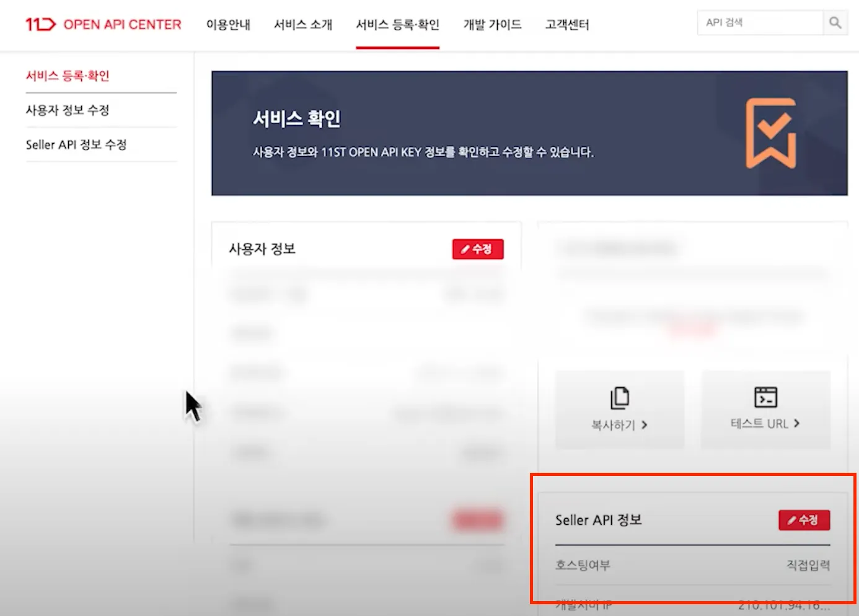Open the 서비스 소개 menu

[303, 24]
